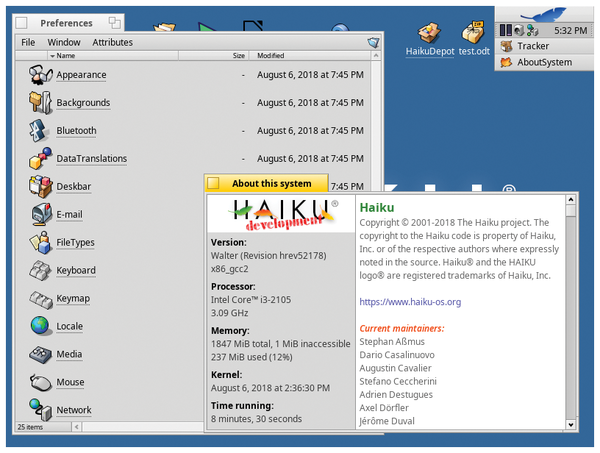Click the Haiku leaf Deskbar menu
Viewport: 600px width, 453px height.
pos(543,15)
